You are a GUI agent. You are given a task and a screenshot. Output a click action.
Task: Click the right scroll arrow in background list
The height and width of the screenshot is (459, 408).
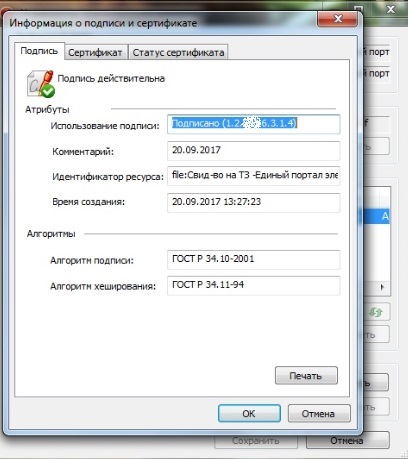pos(382,287)
